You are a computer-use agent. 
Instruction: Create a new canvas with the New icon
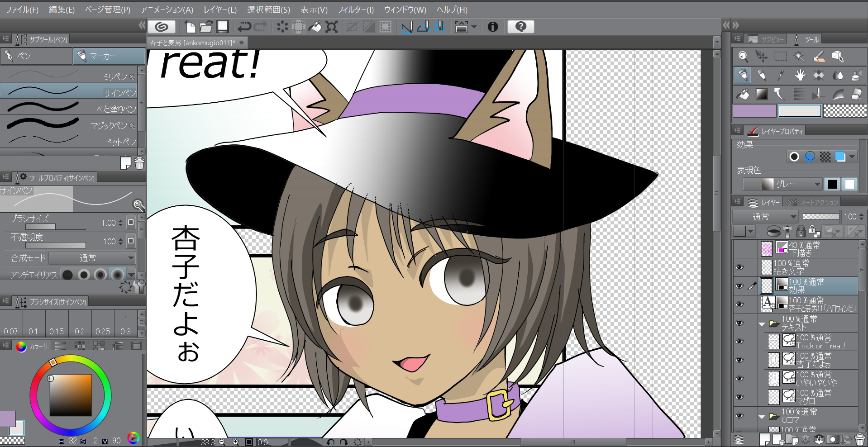(191, 27)
